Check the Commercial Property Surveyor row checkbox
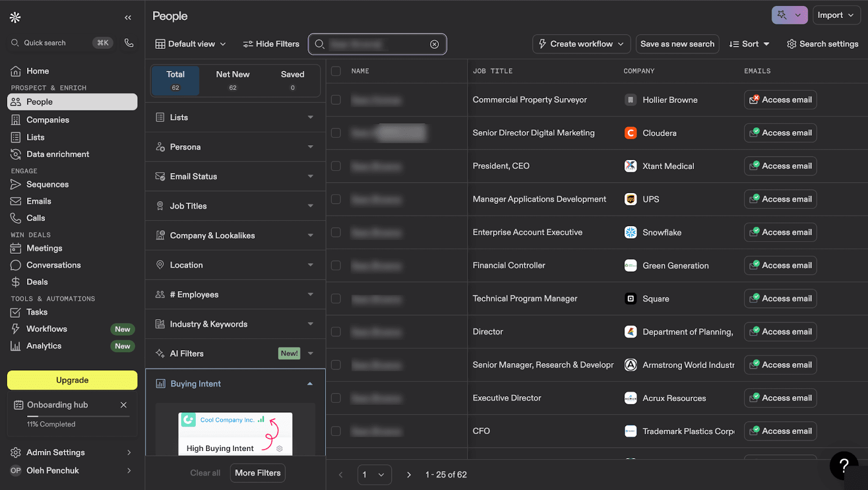The image size is (868, 490). 336,100
